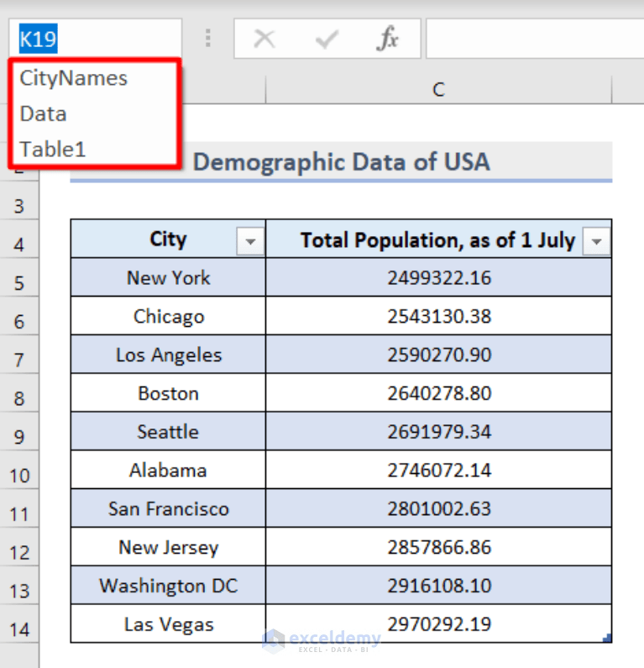Click the three-dot name box resize handle
Screen dimensions: 644x668
(x=207, y=39)
